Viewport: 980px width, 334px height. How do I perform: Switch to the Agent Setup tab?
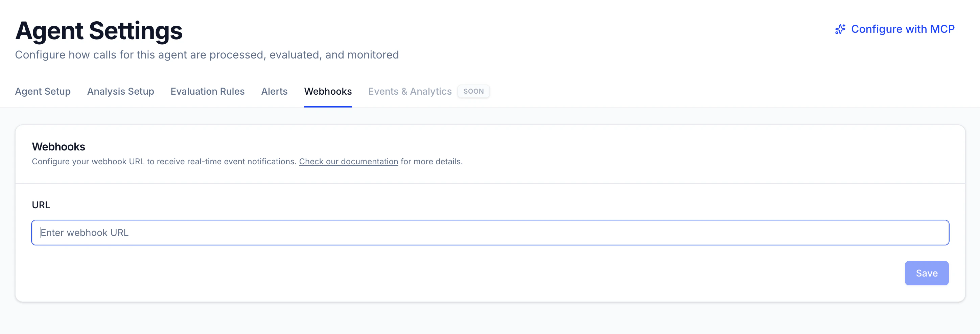tap(43, 91)
